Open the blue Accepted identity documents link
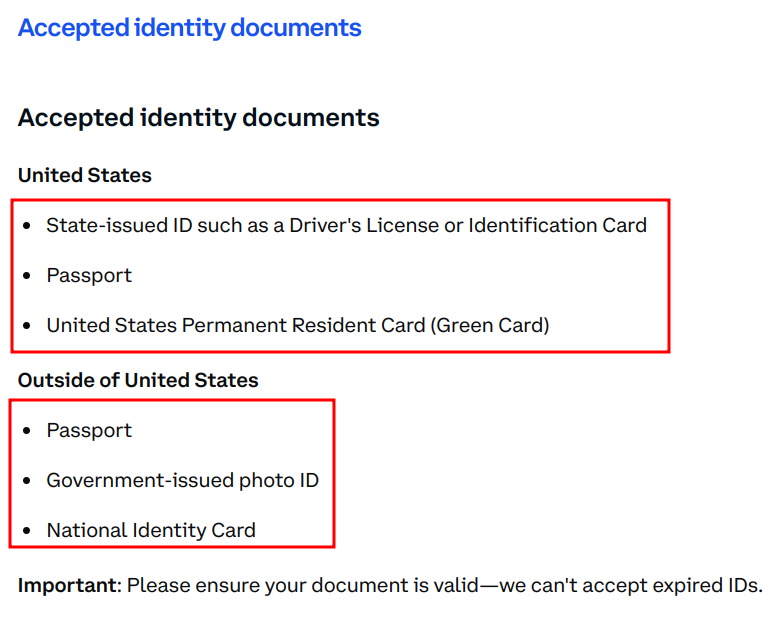779x626 pixels. coord(189,28)
